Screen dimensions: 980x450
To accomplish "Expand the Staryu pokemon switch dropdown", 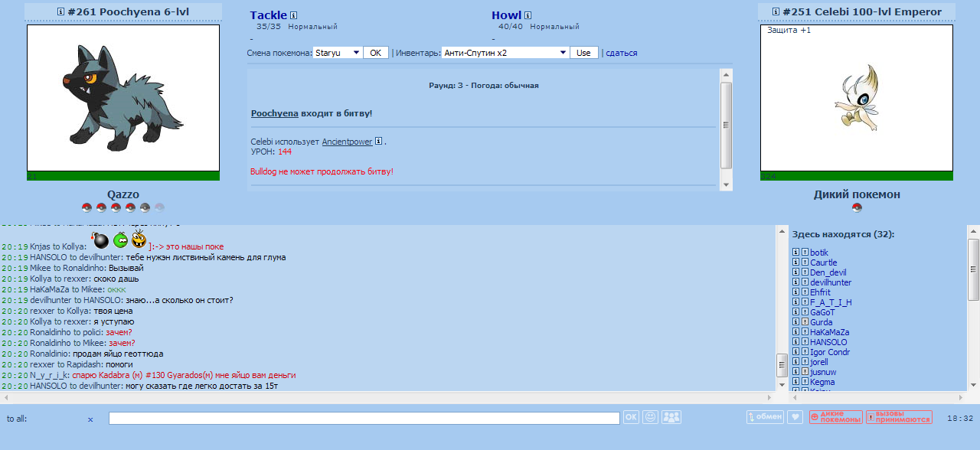I will tap(355, 53).
